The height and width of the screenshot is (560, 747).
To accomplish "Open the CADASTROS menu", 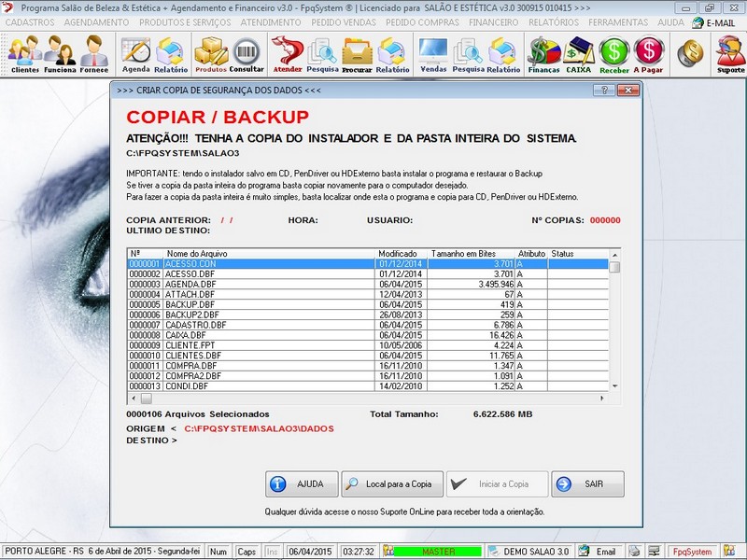I will (30, 22).
